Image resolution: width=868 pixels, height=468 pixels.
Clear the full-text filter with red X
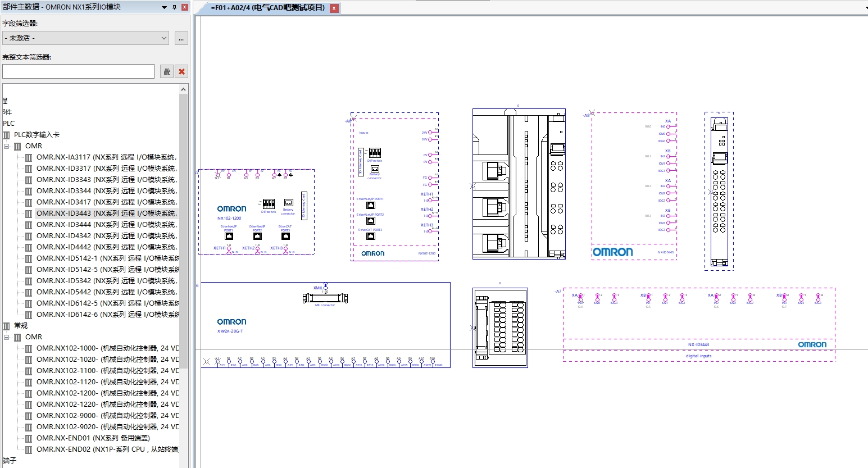[x=181, y=71]
